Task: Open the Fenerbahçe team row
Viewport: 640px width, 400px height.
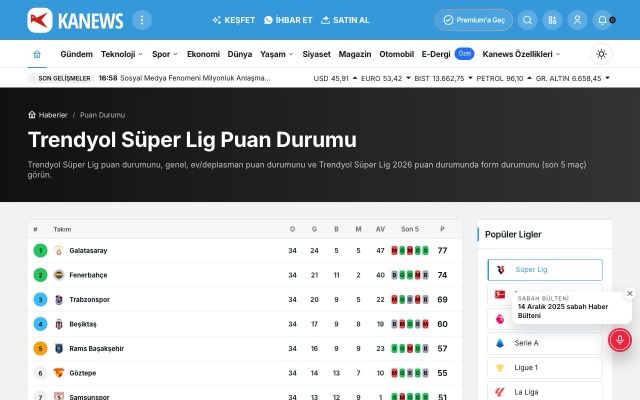Action: (x=245, y=275)
